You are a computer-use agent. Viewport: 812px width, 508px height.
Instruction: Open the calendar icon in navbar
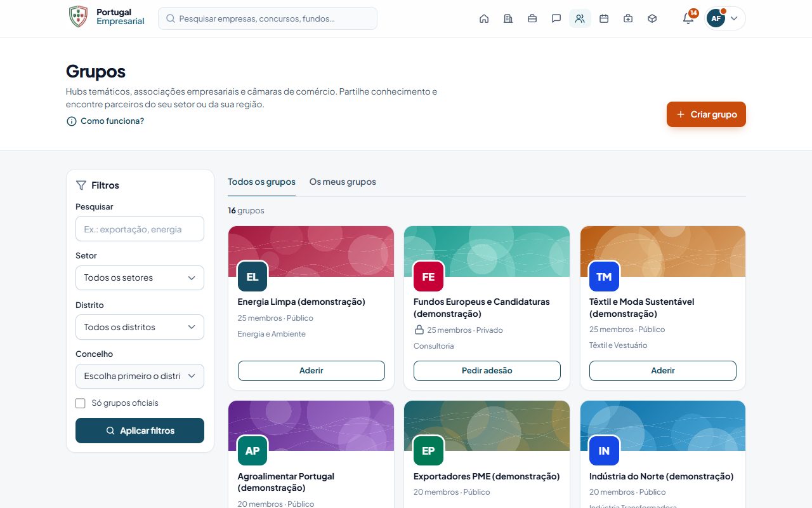(x=604, y=18)
